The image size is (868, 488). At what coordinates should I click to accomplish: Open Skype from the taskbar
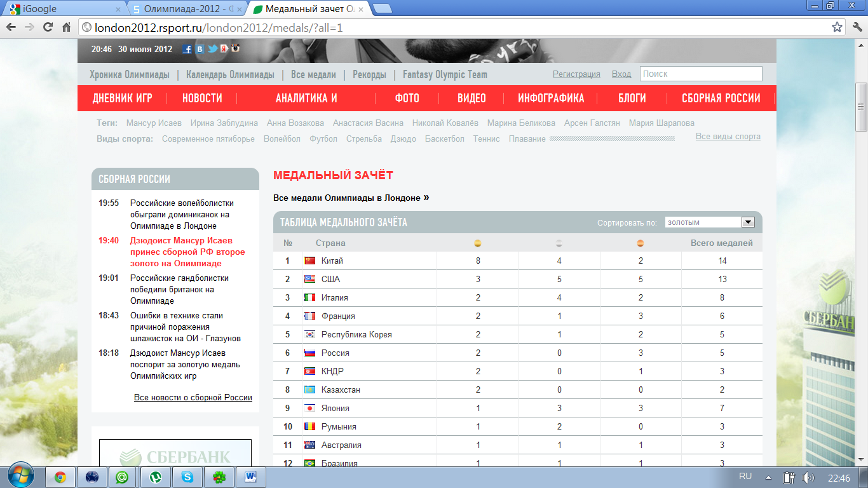point(187,477)
